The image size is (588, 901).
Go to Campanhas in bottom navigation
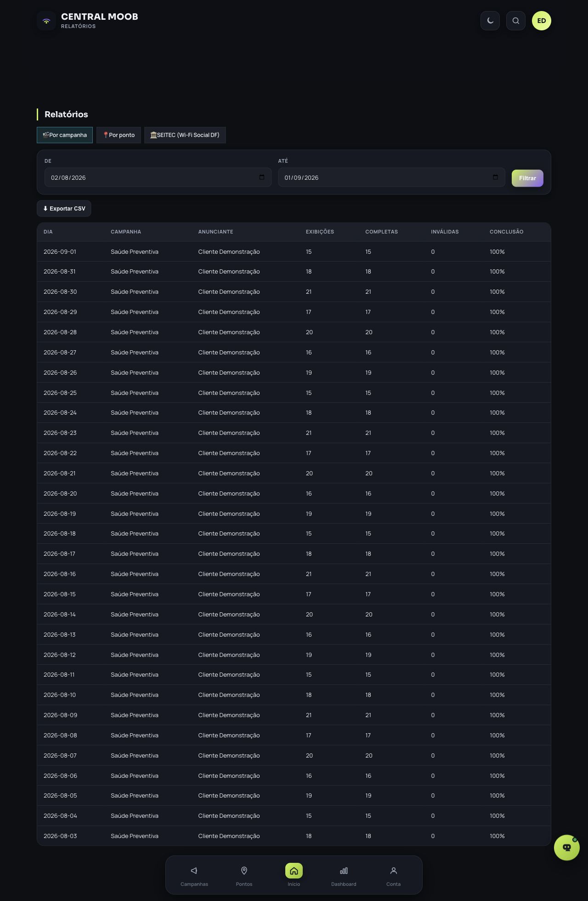click(194, 875)
